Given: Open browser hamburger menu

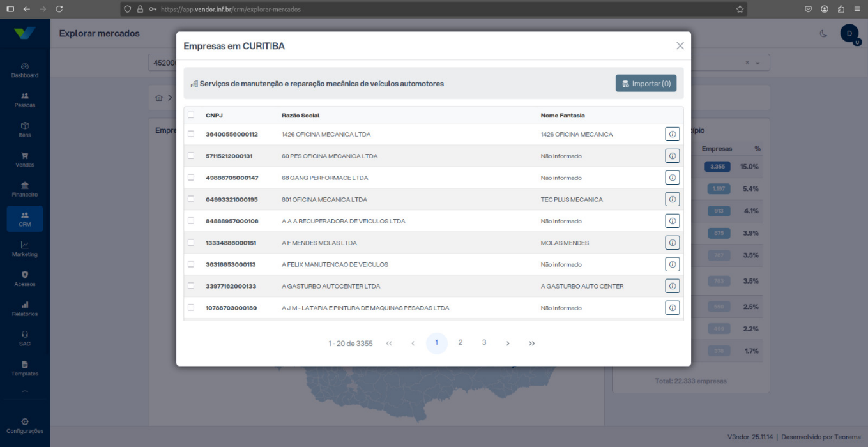Looking at the screenshot, I should [x=857, y=10].
